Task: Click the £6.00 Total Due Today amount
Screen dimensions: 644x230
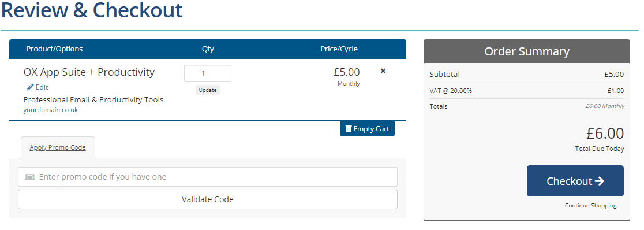Action: [x=605, y=133]
